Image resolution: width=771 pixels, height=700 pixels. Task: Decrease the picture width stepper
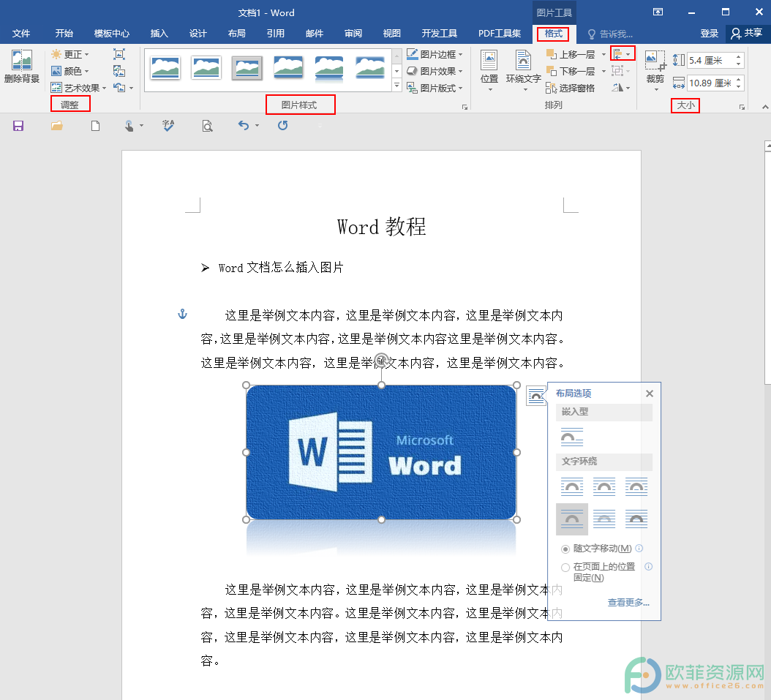(x=739, y=87)
